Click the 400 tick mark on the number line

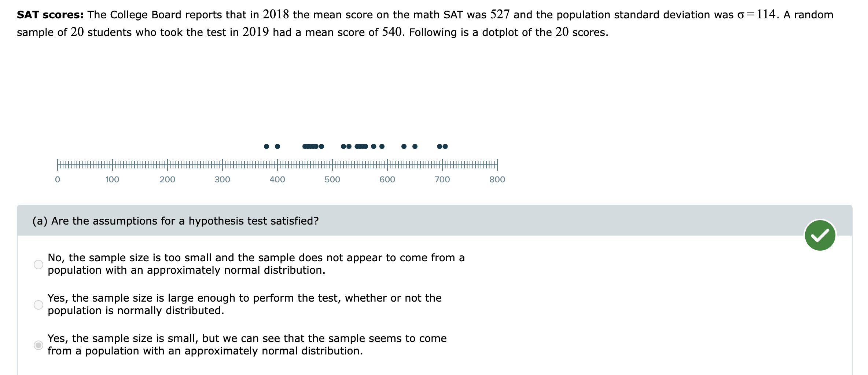click(x=277, y=165)
